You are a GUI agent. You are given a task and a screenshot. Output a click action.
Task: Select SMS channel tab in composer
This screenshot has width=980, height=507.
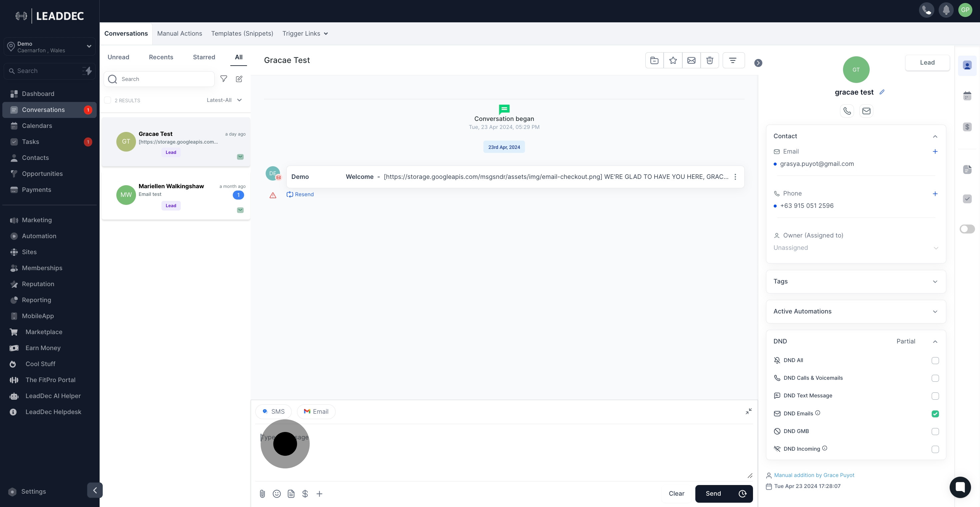click(274, 412)
